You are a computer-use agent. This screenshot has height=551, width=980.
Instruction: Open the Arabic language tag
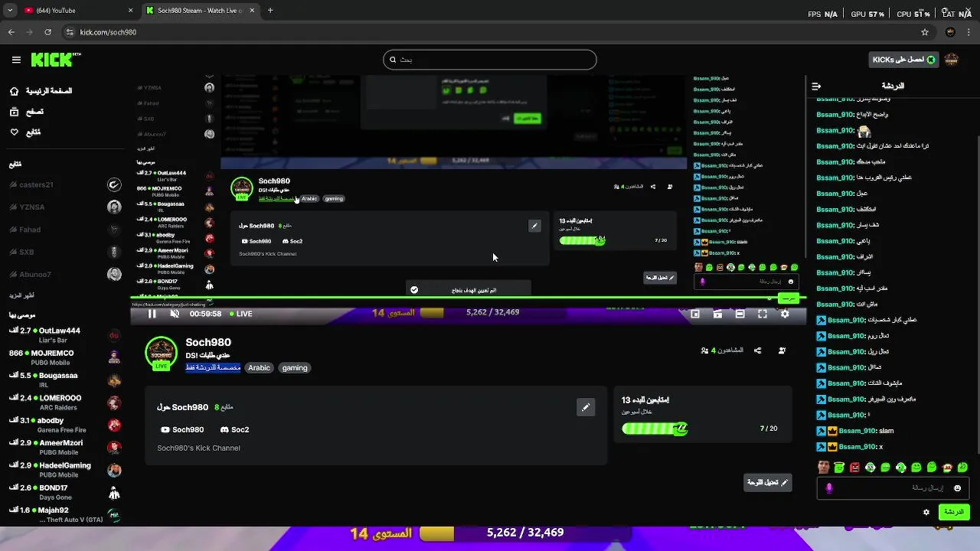pyautogui.click(x=259, y=368)
